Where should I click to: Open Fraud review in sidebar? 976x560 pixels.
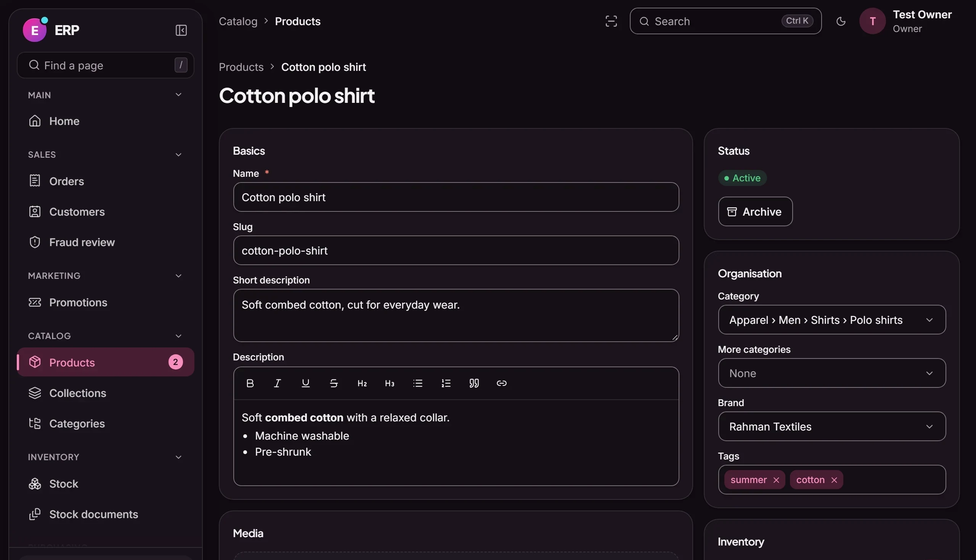(106, 242)
